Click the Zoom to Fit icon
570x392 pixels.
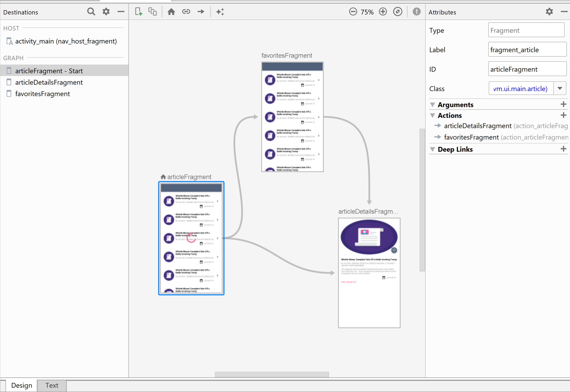click(398, 11)
